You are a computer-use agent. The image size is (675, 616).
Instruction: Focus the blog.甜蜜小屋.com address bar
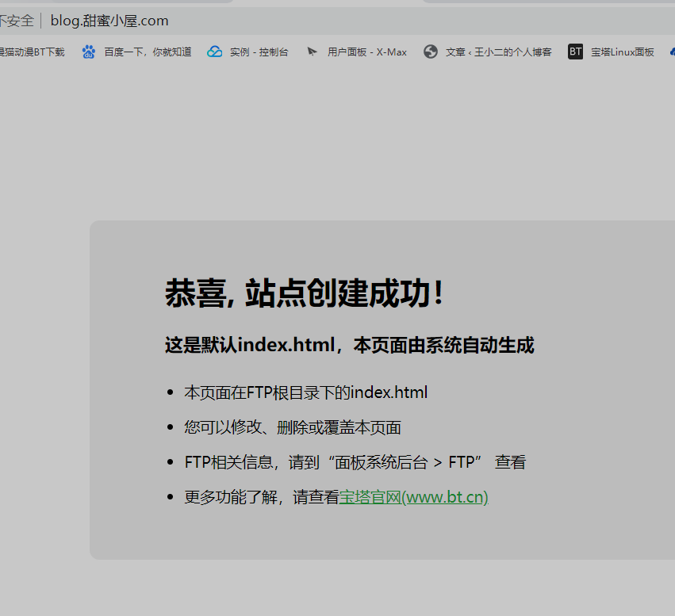pyautogui.click(x=109, y=21)
